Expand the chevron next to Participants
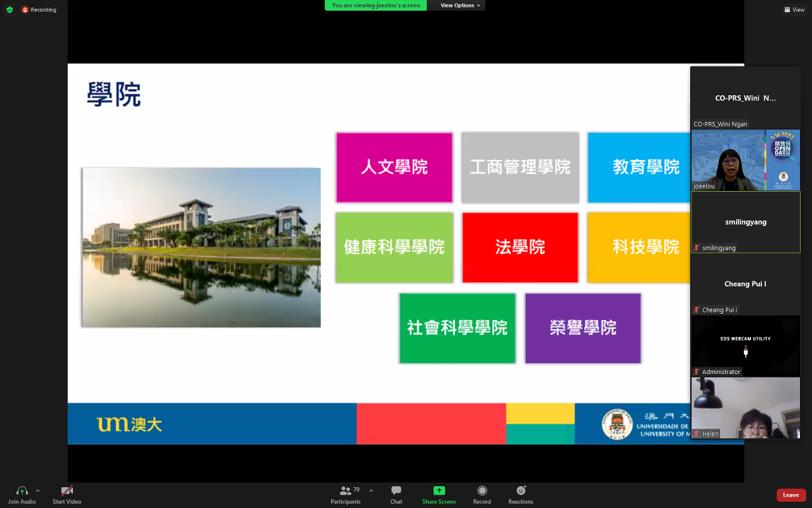This screenshot has height=508, width=812. (371, 491)
